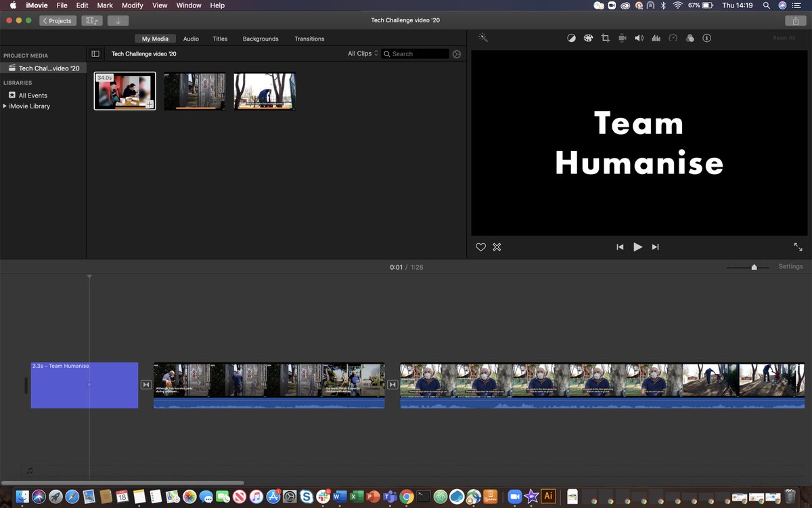
Task: Switch to My Media tab
Action: [155, 39]
